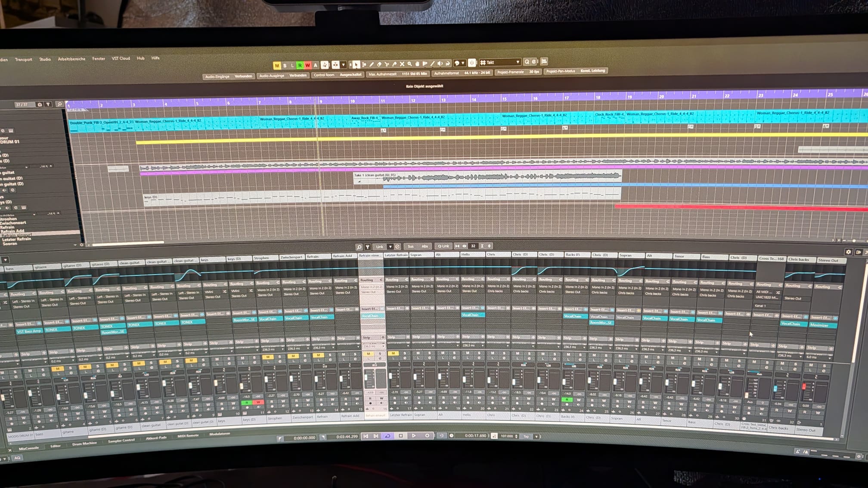
Task: Select the Draw pencil tool
Action: tap(371, 65)
